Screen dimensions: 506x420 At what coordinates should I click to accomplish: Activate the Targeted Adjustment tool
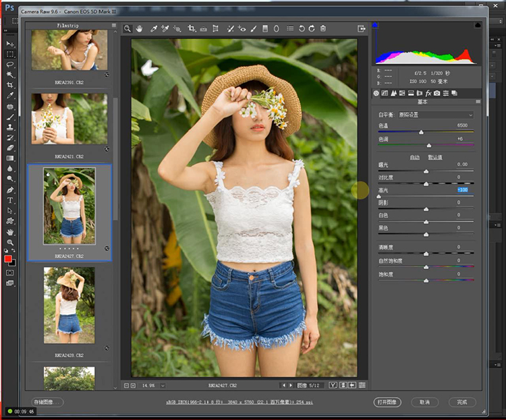click(177, 29)
